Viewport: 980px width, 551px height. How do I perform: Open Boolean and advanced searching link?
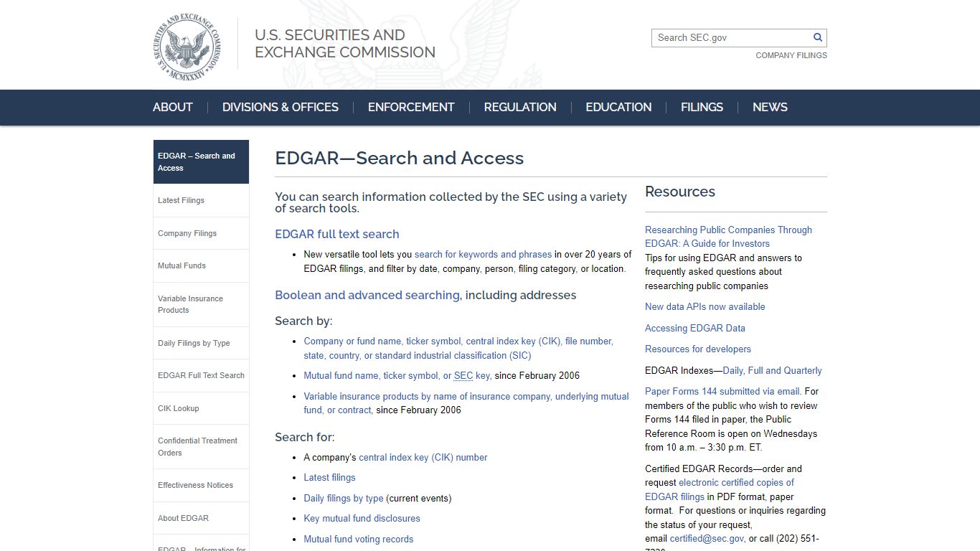[x=367, y=295]
